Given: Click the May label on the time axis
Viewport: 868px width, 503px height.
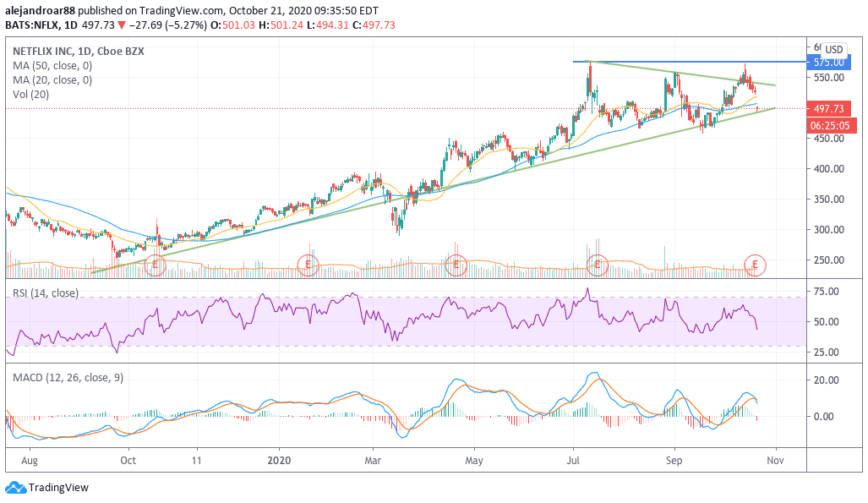Looking at the screenshot, I should click(474, 461).
